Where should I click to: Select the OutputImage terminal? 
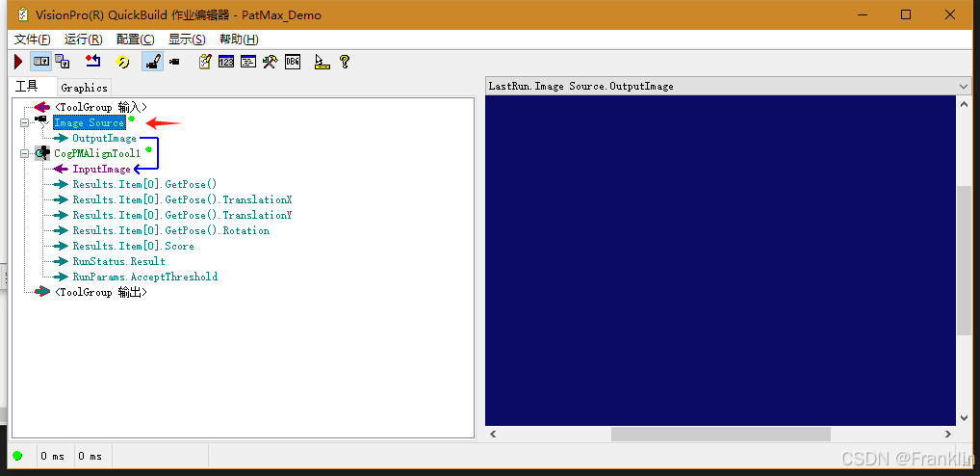(104, 138)
